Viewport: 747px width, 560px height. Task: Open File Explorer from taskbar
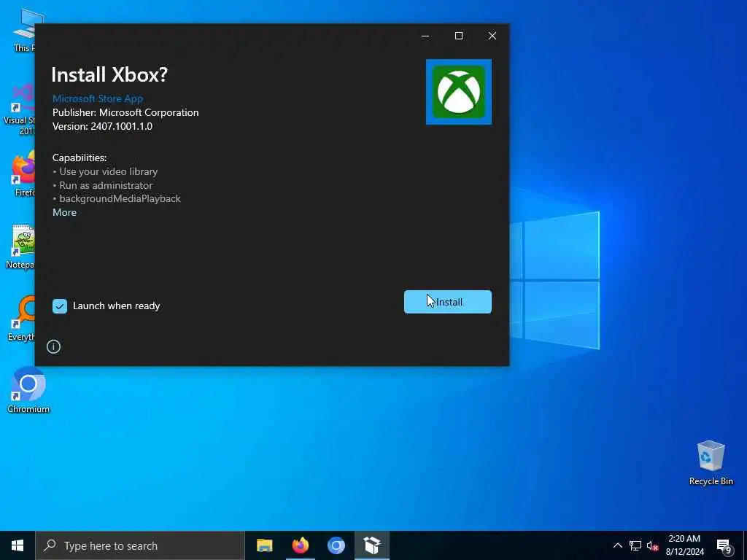click(264, 545)
